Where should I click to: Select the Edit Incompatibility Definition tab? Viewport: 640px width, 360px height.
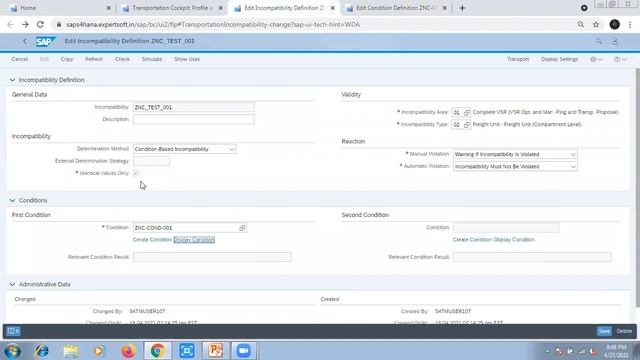pos(284,8)
